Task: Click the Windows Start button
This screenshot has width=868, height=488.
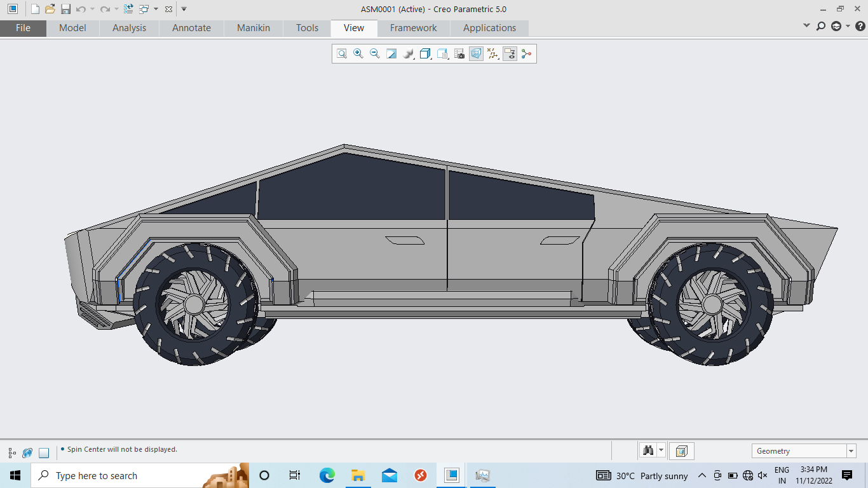Action: [15, 475]
